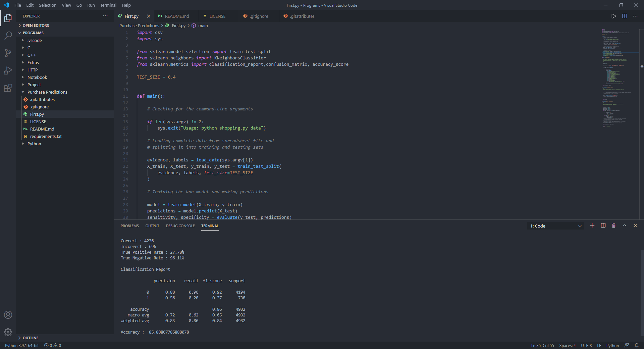Collapse the Purchase Predictions folder
This screenshot has height=349, width=644.
(x=47, y=92)
